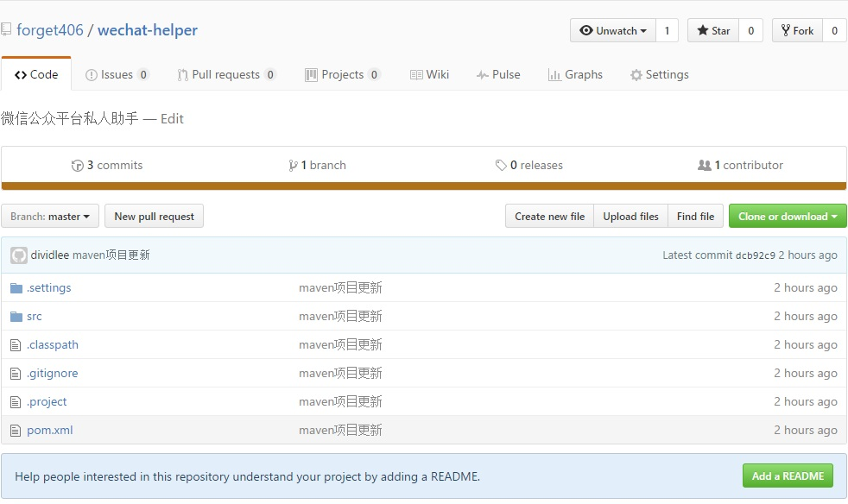
Task: Click the gear icon on Settings tab
Action: click(x=636, y=75)
